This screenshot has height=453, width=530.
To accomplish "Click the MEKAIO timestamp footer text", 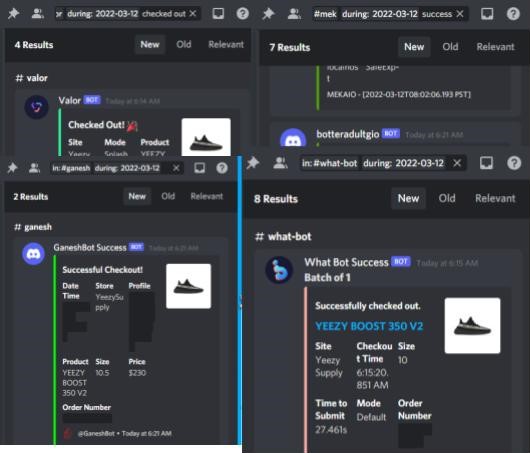I will click(x=399, y=94).
